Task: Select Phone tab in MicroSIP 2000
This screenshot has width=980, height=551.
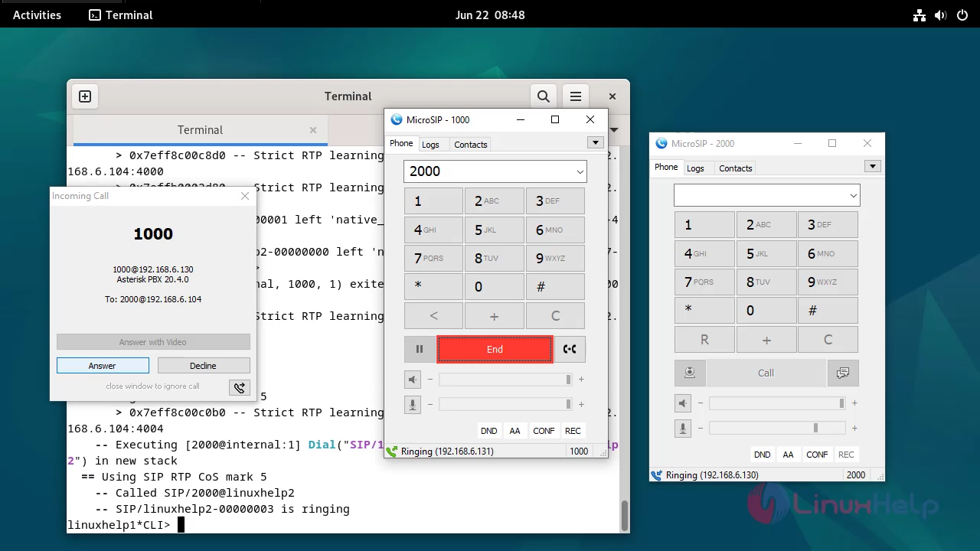Action: 666,167
